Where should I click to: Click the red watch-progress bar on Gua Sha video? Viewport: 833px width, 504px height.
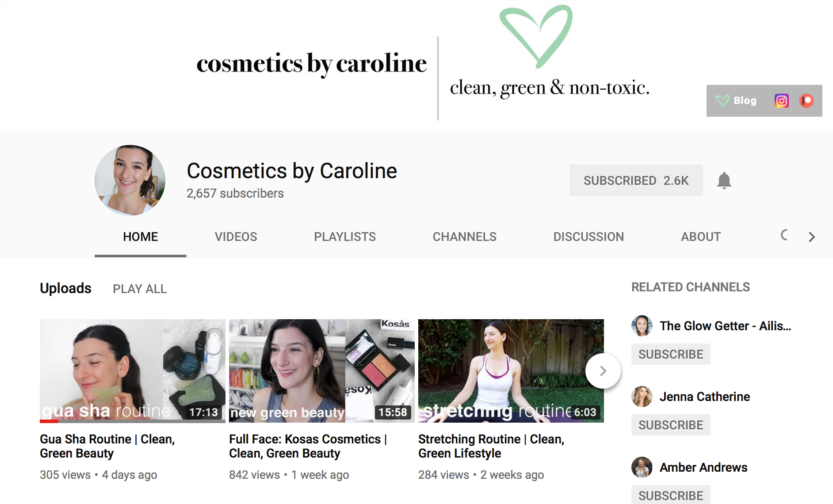[x=49, y=422]
